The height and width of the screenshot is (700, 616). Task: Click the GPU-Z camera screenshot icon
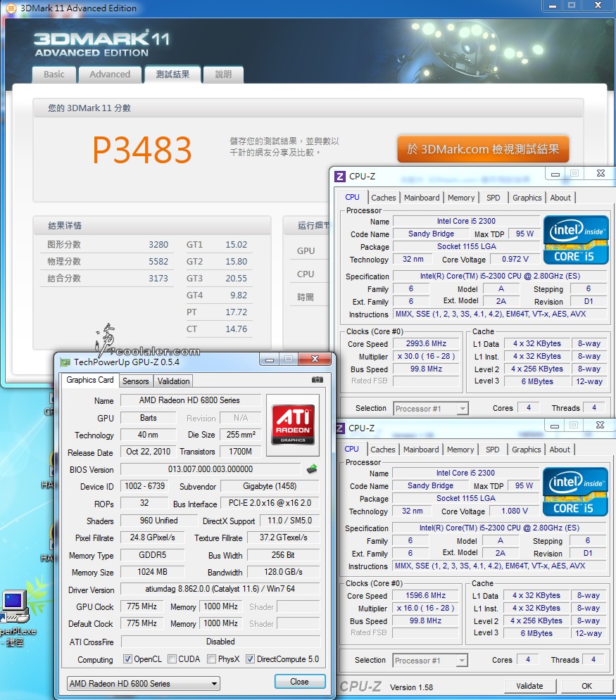pos(318,379)
